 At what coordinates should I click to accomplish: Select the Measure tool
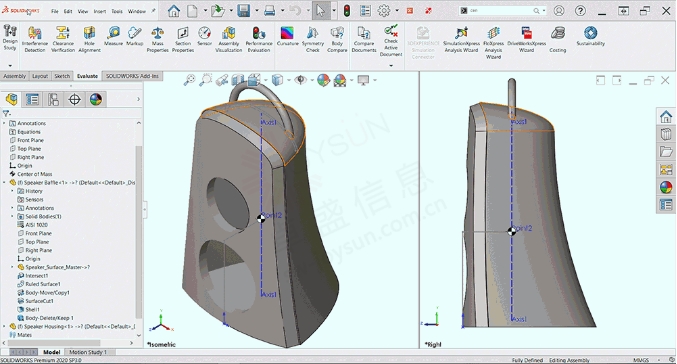[x=114, y=36]
